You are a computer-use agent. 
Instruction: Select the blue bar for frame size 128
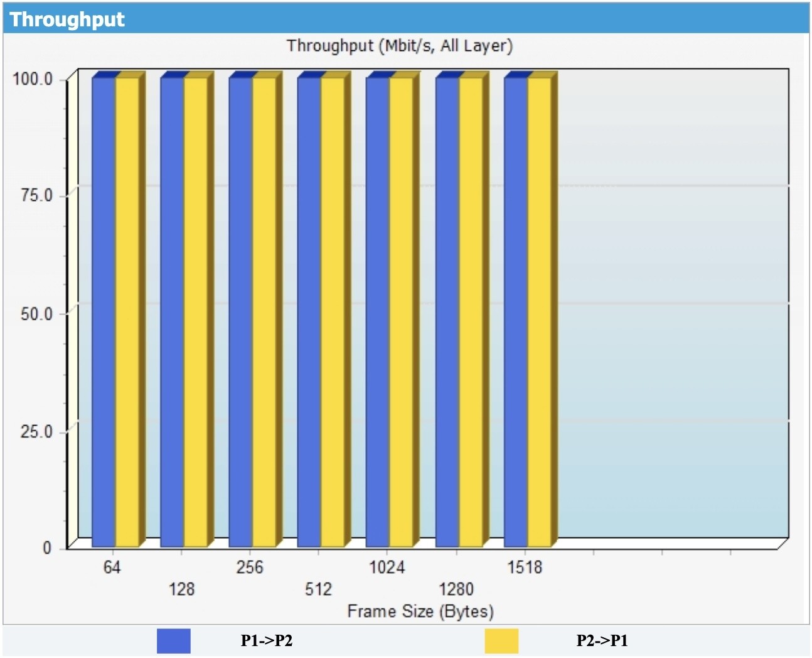click(x=172, y=312)
